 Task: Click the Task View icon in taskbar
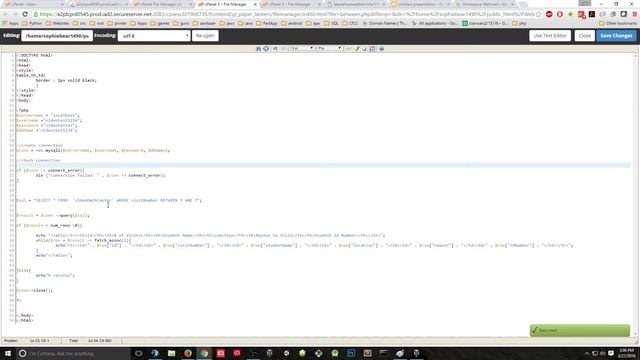[138, 353]
